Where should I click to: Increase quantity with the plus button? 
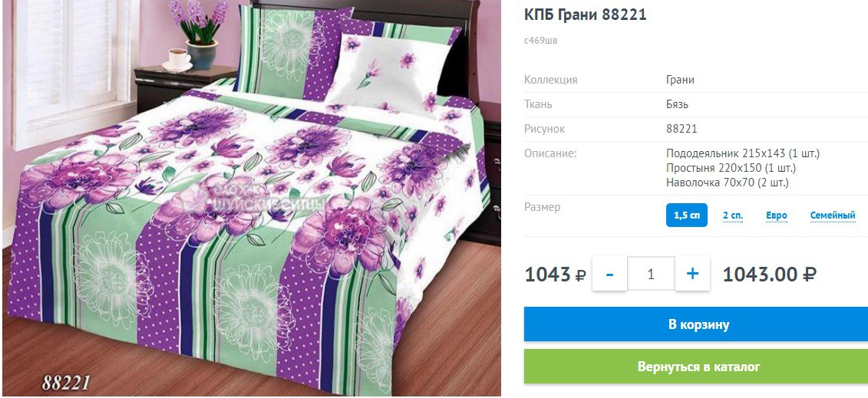(x=692, y=274)
